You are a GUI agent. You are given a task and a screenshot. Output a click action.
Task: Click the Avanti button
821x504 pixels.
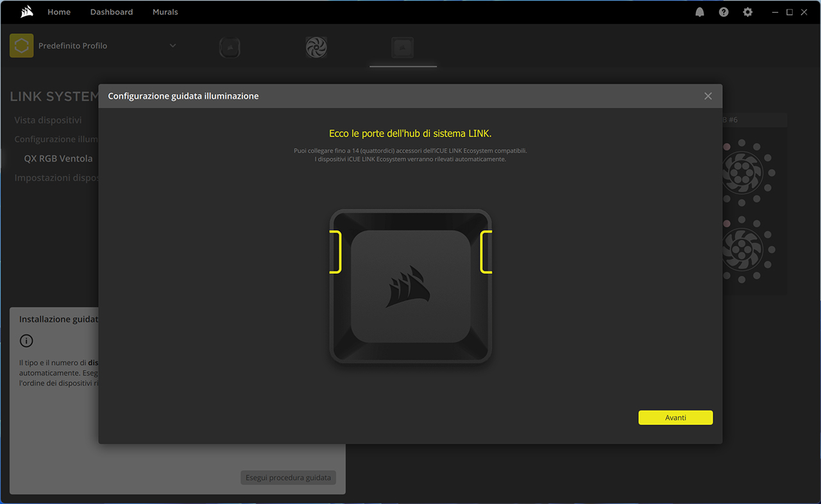(675, 417)
